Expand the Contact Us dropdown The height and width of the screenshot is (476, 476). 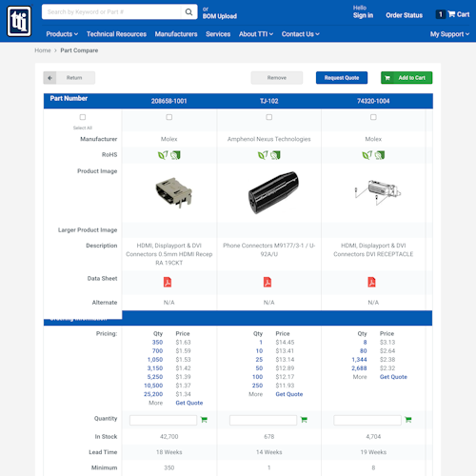300,34
